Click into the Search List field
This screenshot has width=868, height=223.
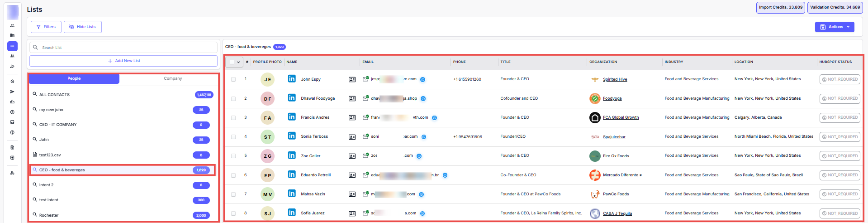127,48
